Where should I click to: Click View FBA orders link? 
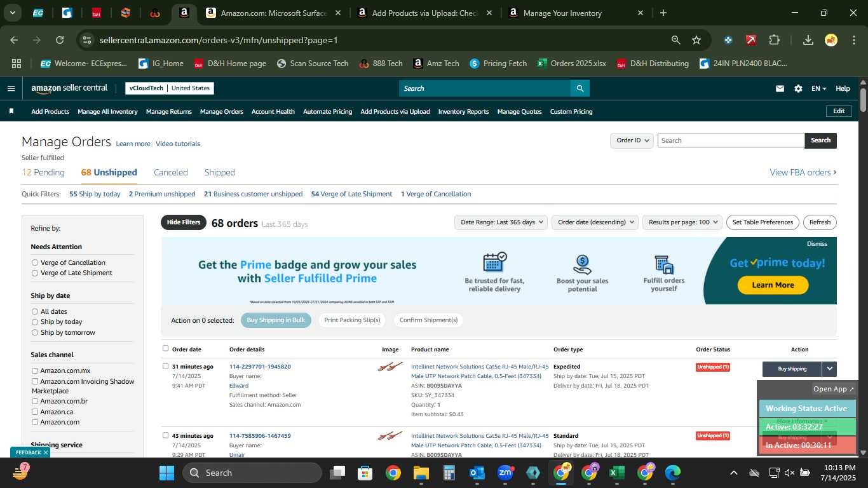click(803, 172)
